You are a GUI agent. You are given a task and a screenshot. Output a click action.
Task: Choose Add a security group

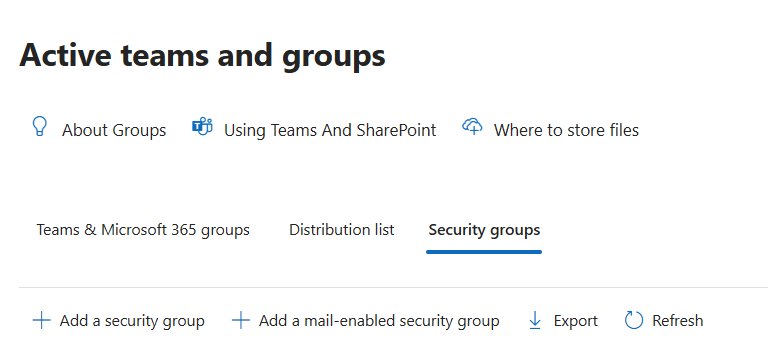click(132, 321)
